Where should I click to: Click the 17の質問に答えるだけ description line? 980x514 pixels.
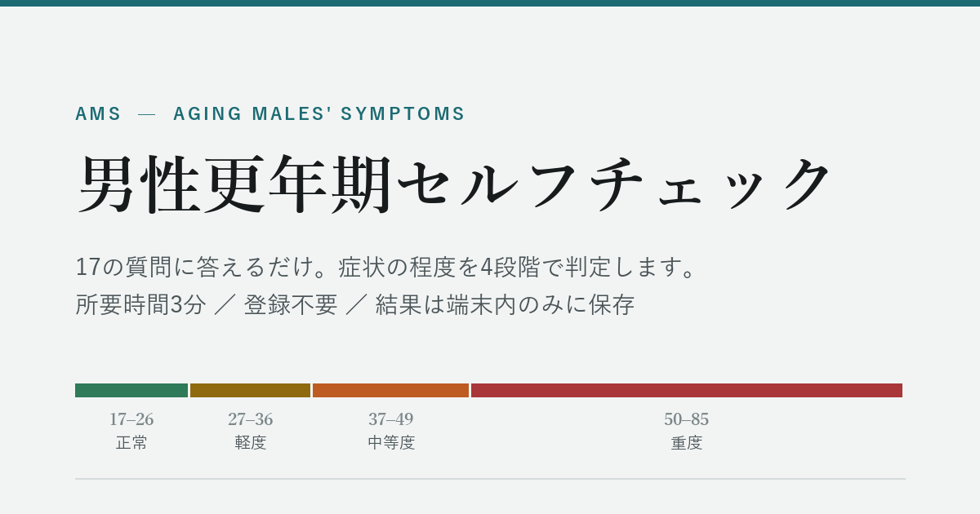[389, 267]
